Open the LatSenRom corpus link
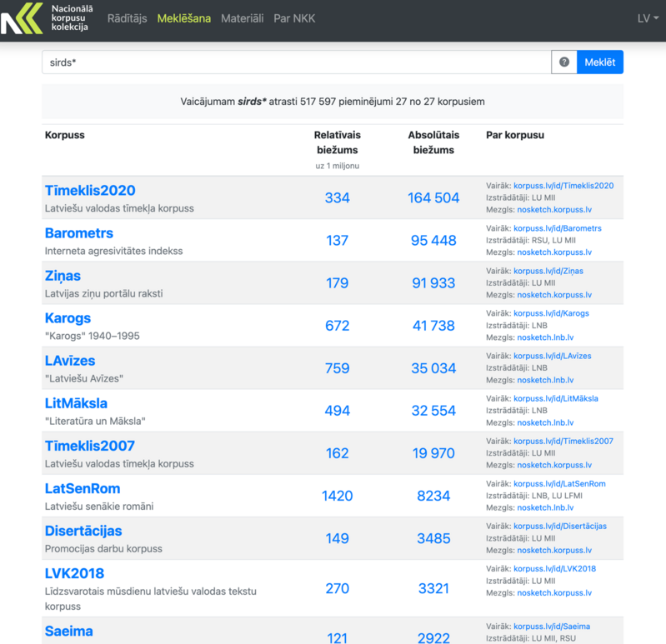The image size is (666, 644). [83, 488]
